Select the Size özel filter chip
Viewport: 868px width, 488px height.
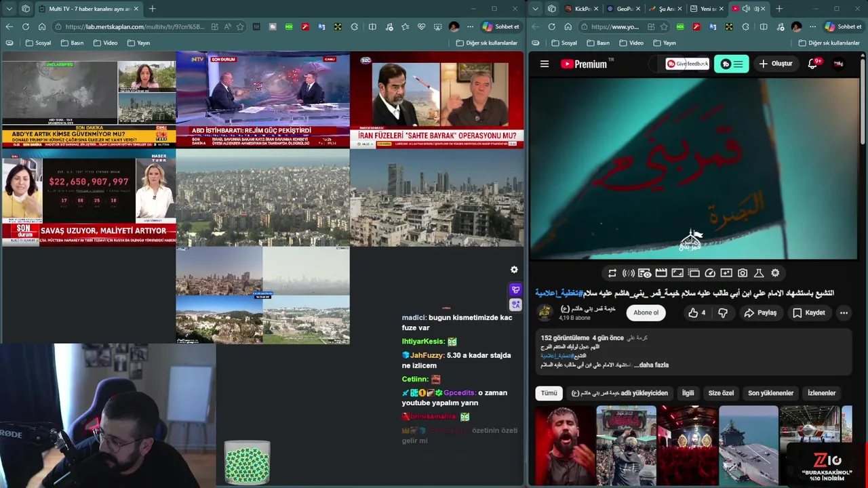721,393
